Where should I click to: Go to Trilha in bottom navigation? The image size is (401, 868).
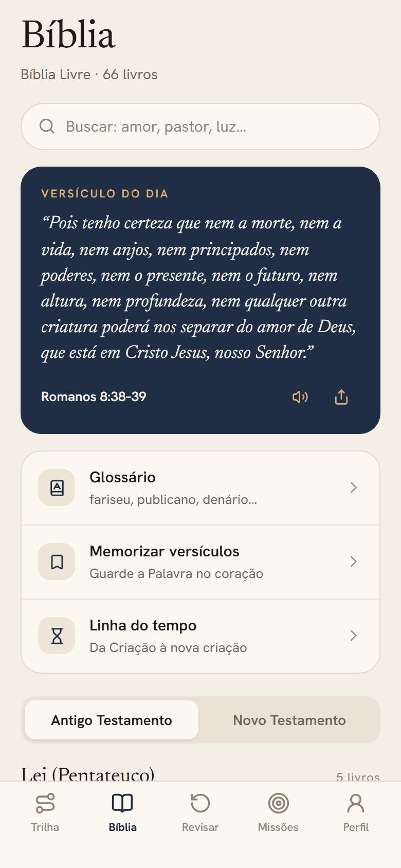pyautogui.click(x=45, y=812)
